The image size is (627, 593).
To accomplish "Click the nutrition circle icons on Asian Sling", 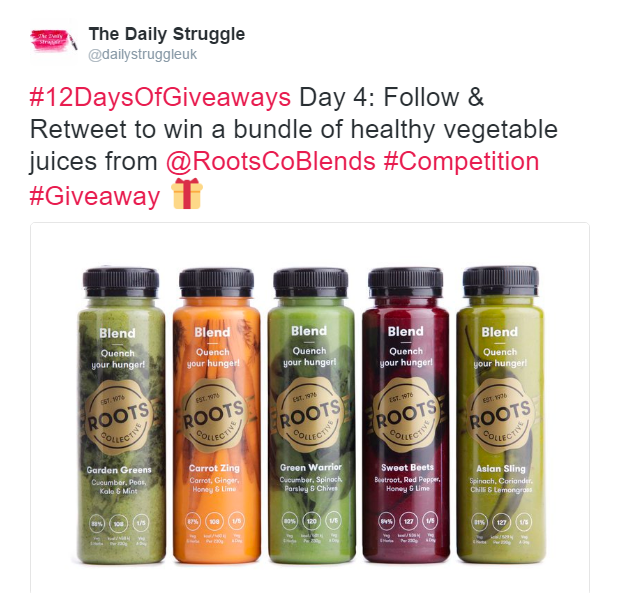I will click(x=501, y=522).
